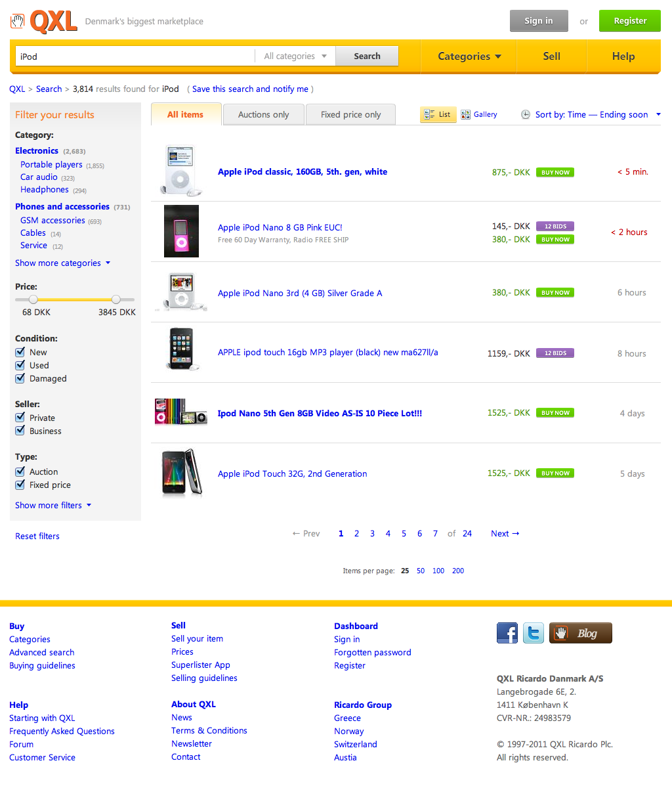Open the Categories menu dropdown
This screenshot has height=788, width=672.
[469, 56]
